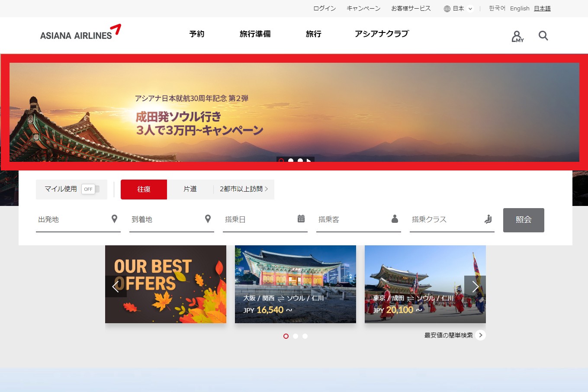Viewport: 588px width, 392px height.
Task: Open the アシアナクラブ menu
Action: pyautogui.click(x=382, y=34)
